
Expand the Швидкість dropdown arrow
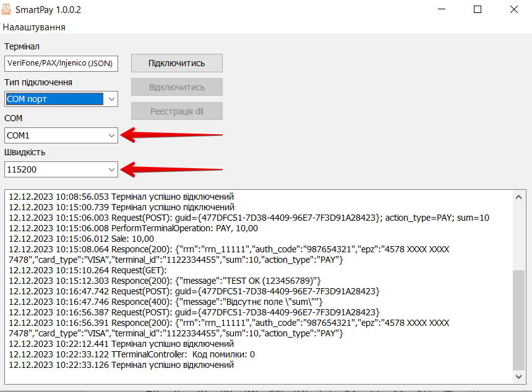[x=111, y=169]
